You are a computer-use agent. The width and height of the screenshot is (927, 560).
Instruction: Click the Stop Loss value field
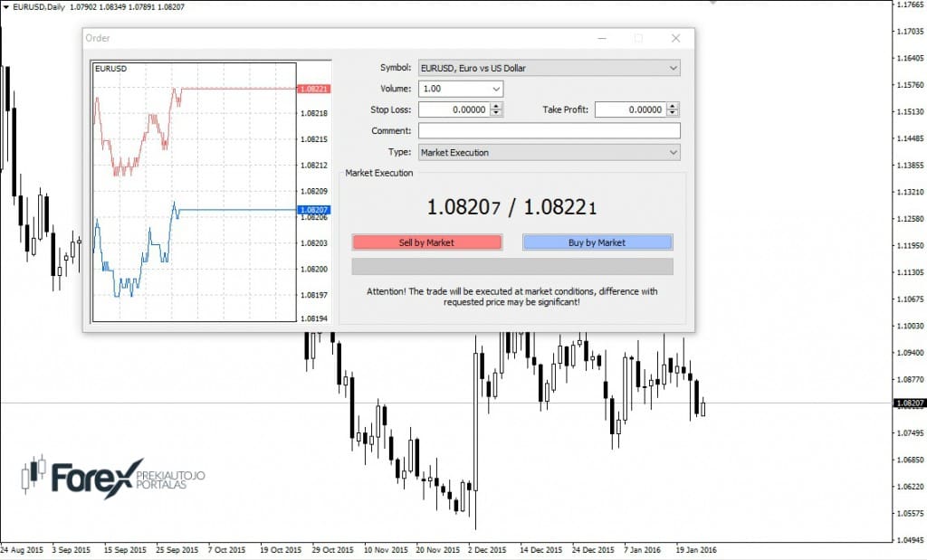(x=454, y=109)
